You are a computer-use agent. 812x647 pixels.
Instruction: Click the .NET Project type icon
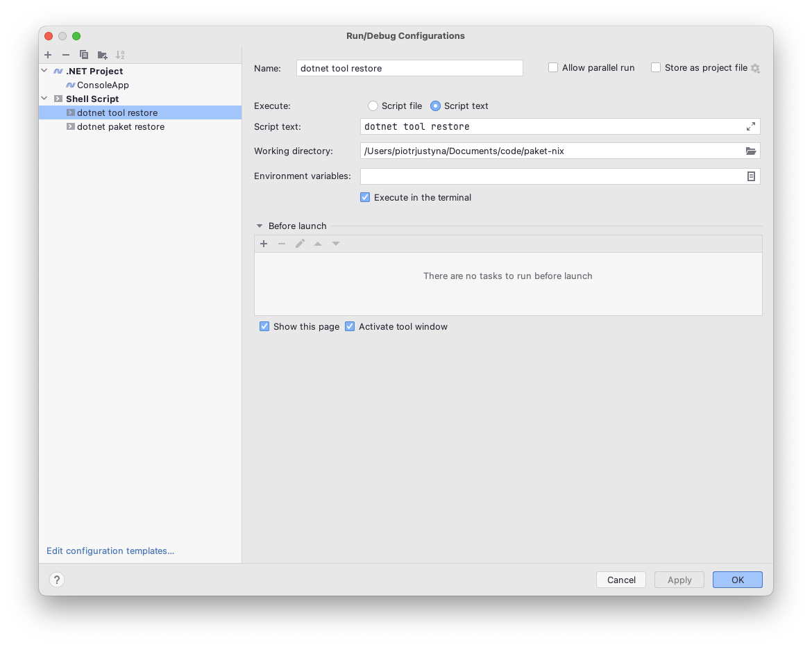point(58,71)
